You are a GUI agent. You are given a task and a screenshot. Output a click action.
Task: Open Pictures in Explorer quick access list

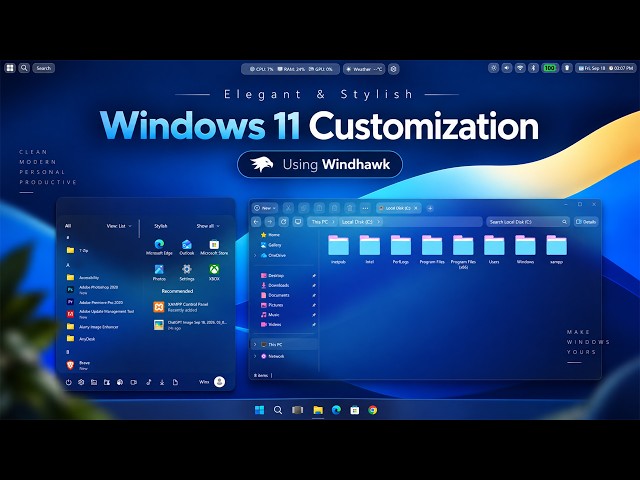tap(272, 305)
